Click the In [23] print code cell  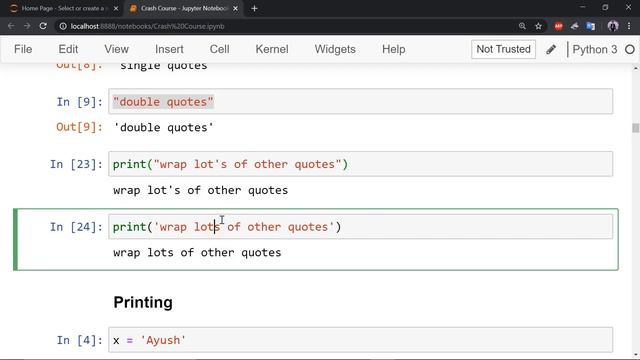[360, 164]
